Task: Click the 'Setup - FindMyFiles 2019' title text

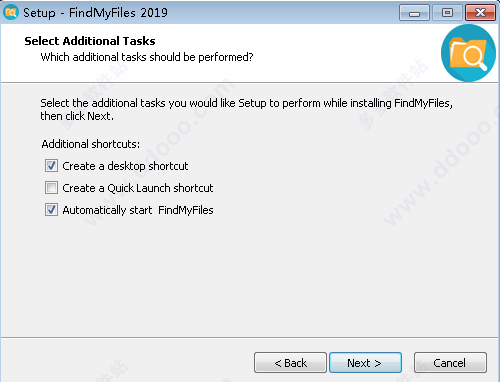Action: pos(95,13)
